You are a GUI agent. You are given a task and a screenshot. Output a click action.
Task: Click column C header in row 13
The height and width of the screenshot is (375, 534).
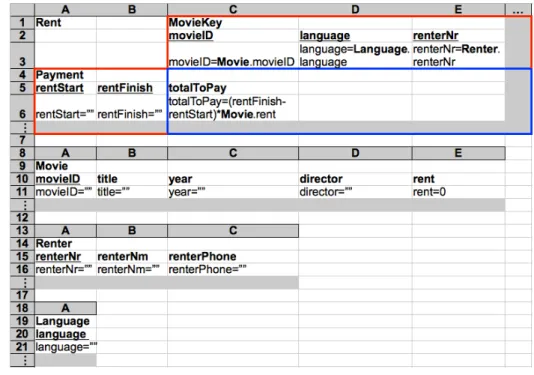233,231
